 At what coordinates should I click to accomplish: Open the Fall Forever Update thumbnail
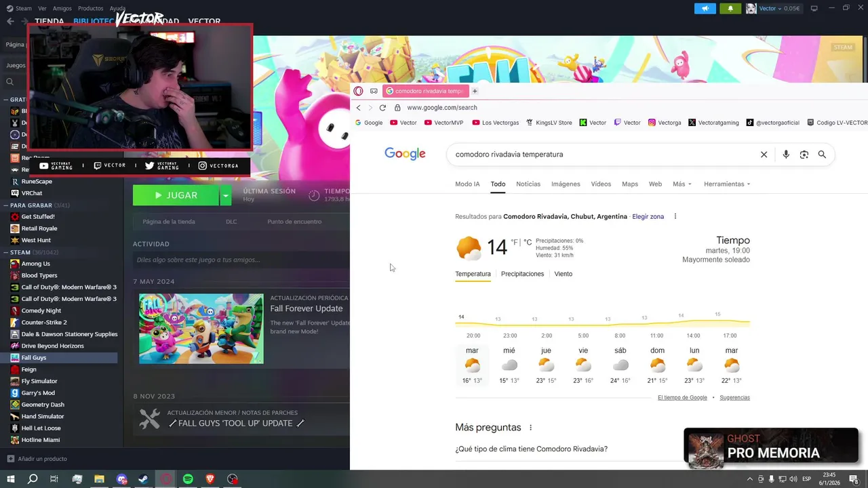coord(201,329)
